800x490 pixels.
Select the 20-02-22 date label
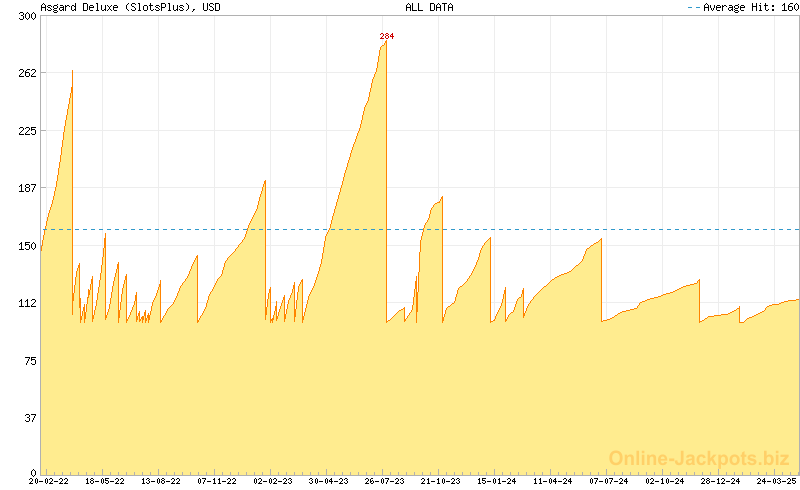(x=48, y=481)
